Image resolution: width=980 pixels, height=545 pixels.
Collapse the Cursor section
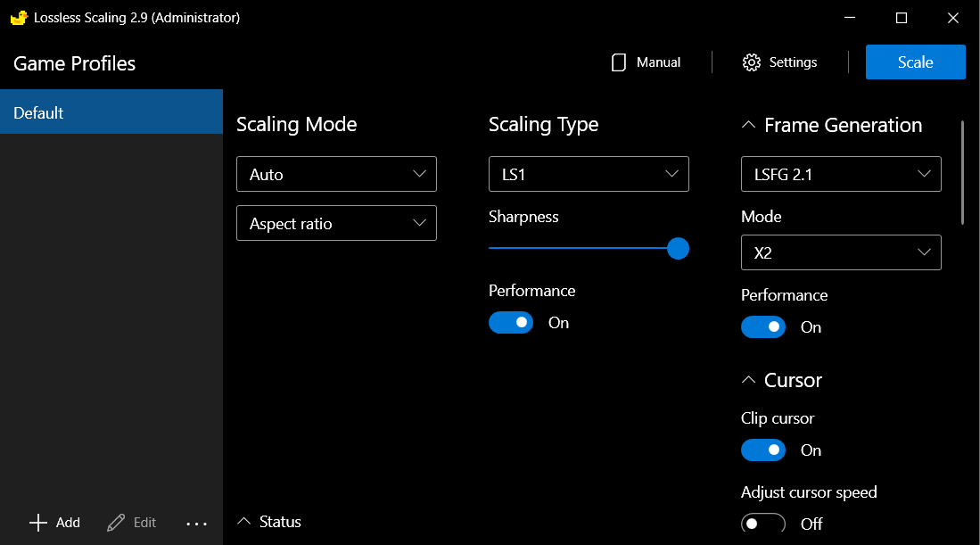[748, 380]
